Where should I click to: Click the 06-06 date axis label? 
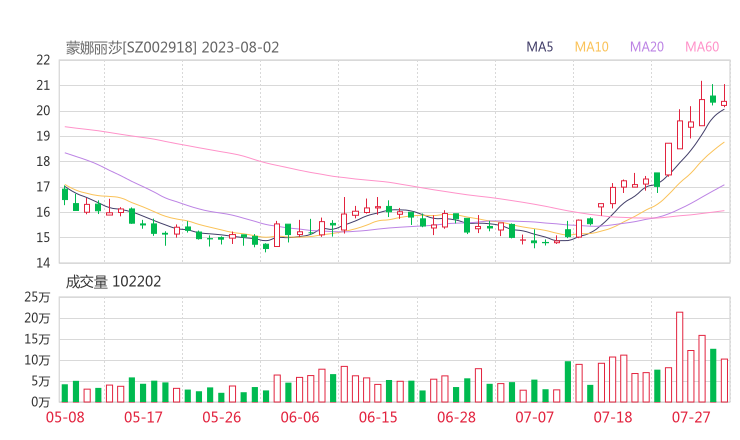pos(300,417)
